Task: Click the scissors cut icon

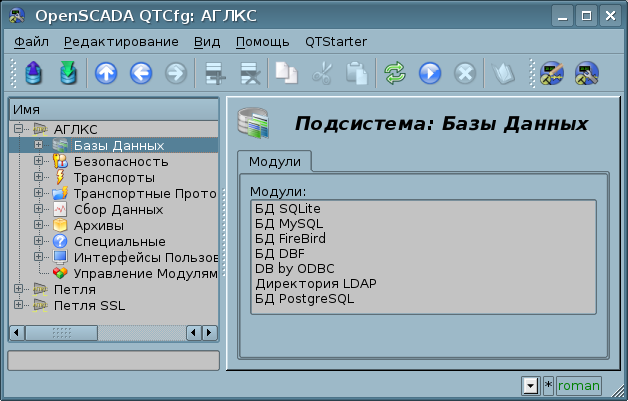Action: pyautogui.click(x=322, y=73)
